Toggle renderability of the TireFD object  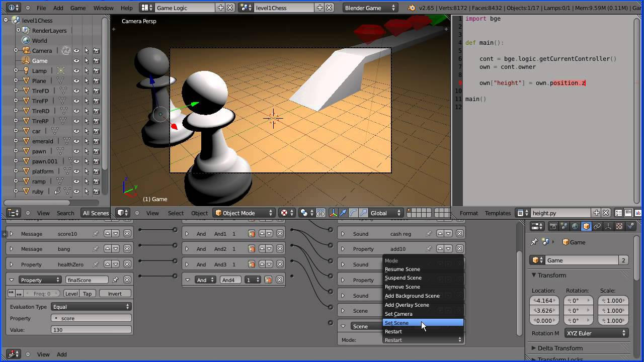click(x=96, y=91)
